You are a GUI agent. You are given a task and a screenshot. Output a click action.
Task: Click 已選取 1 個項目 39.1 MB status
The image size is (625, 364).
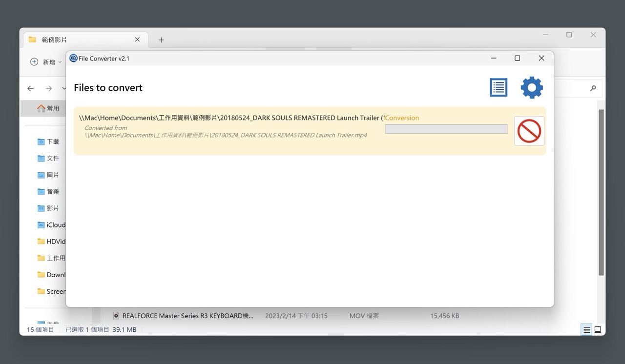(x=101, y=330)
